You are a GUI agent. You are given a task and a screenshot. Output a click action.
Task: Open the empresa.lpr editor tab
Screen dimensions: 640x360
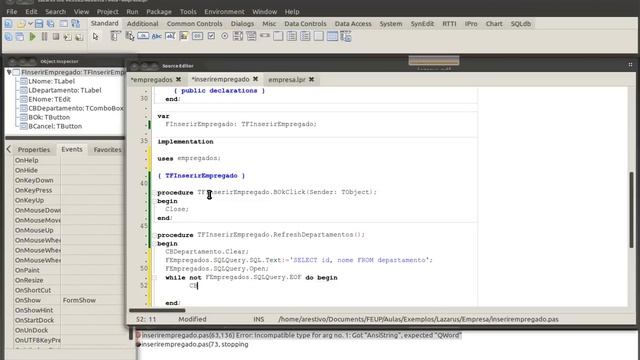tap(287, 80)
